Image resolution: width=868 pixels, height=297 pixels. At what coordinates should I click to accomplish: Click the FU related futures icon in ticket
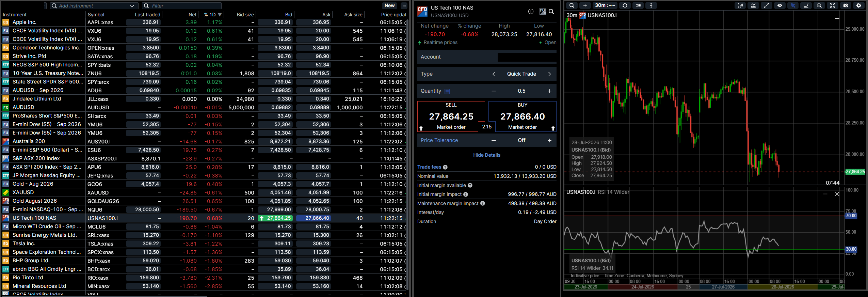click(x=543, y=12)
